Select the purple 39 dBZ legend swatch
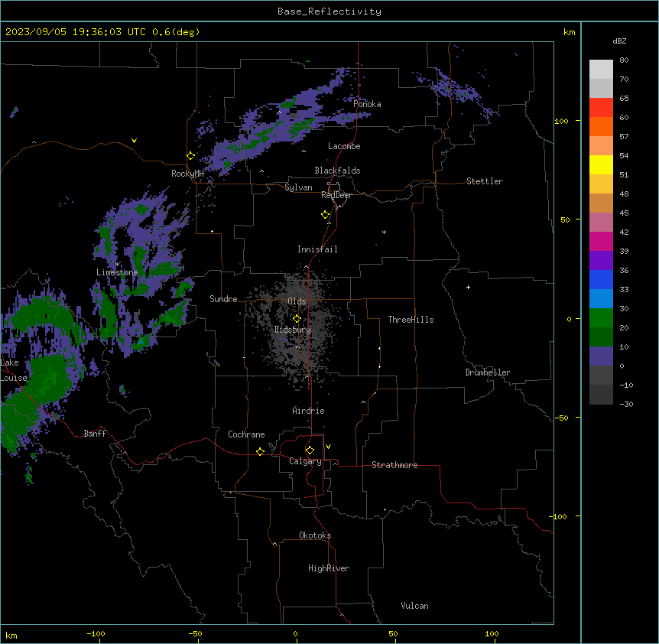 click(601, 261)
